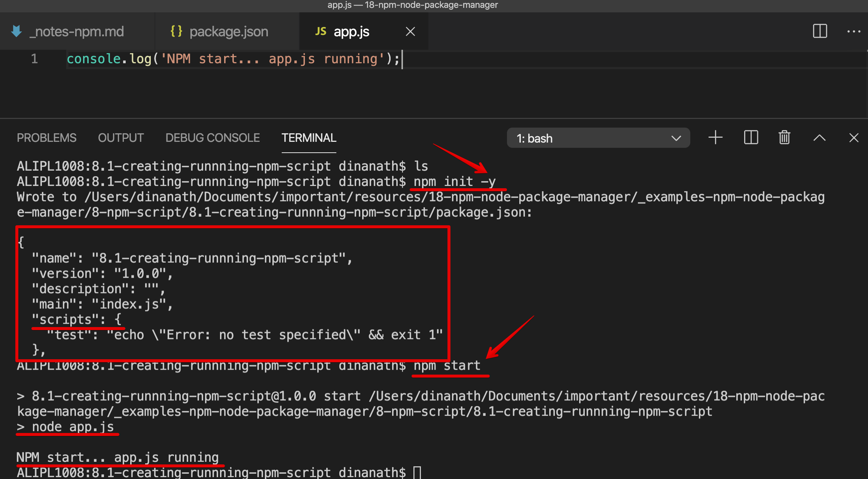
Task: Click the JS language icon on app.js tab
Action: (x=321, y=31)
